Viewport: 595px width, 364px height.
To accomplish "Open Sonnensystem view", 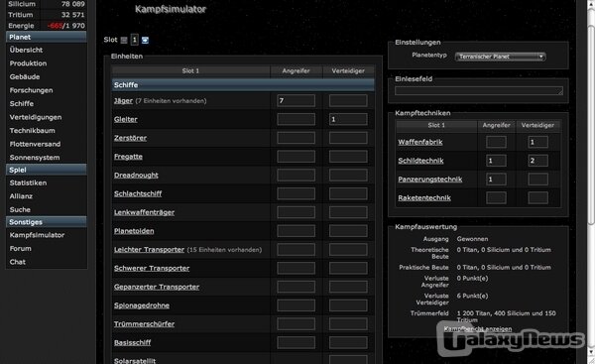I will 35,158.
